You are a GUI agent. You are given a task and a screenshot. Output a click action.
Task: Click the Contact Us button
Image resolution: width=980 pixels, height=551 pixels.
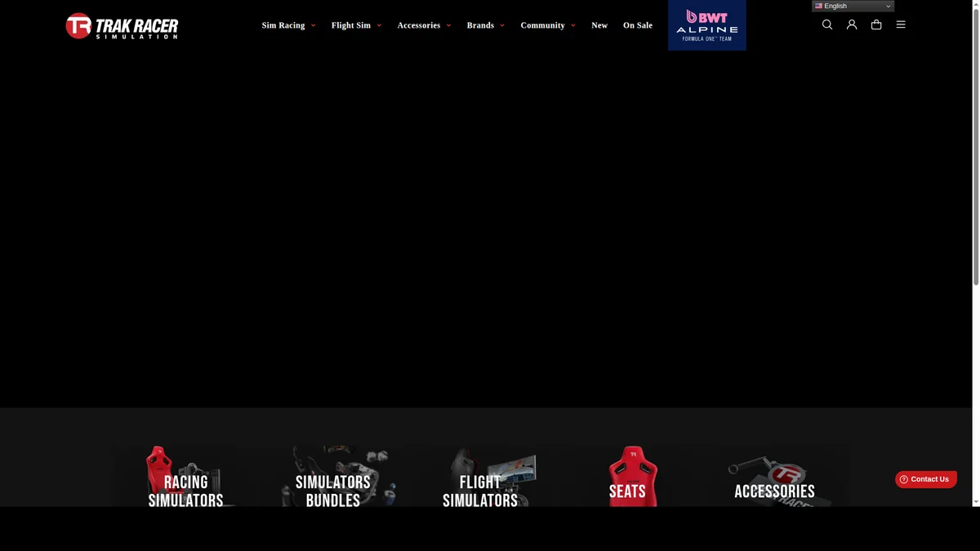[x=925, y=479]
